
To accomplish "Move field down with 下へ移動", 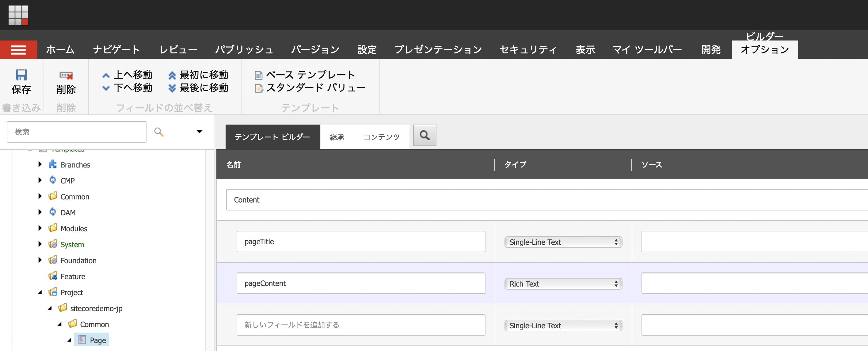I will tap(128, 88).
